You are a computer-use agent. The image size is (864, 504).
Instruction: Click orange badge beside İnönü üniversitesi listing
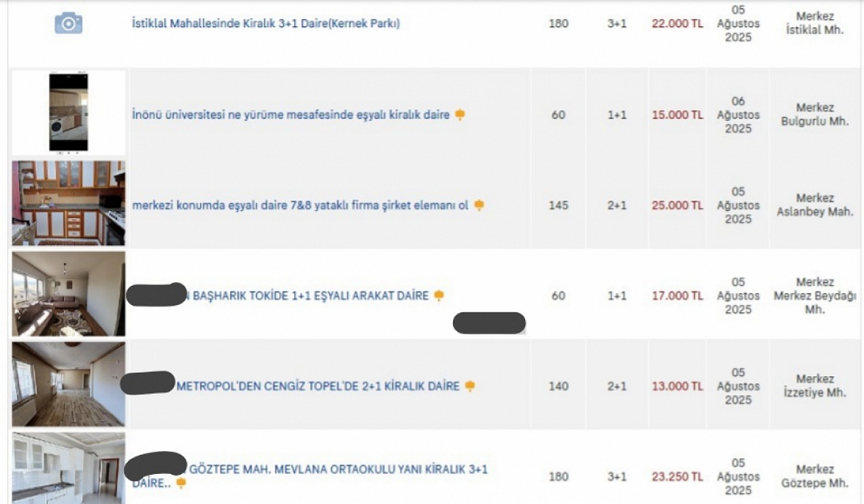coord(460,114)
